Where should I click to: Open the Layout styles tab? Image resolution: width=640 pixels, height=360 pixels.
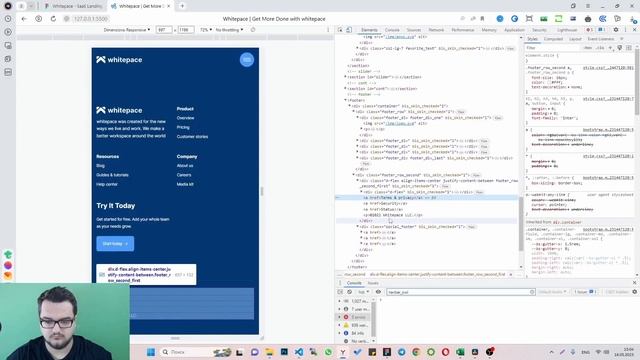click(x=575, y=39)
